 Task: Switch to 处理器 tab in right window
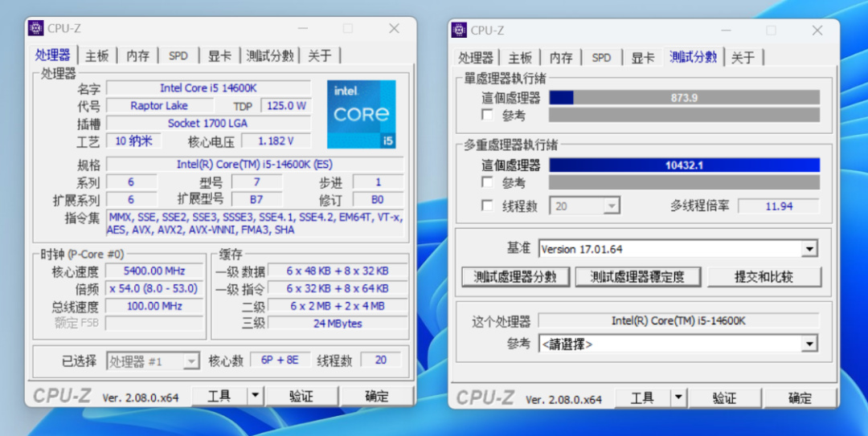click(x=476, y=58)
